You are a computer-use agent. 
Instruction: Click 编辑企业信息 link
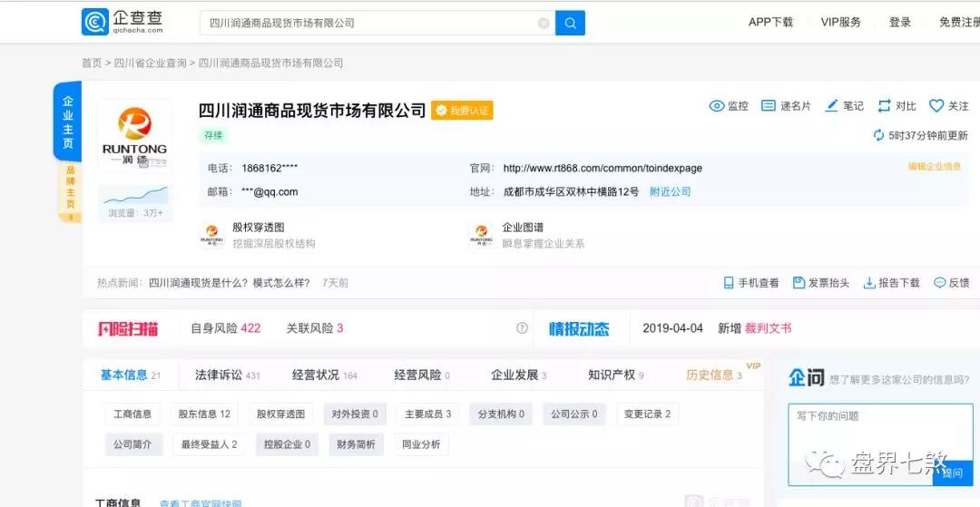click(935, 167)
